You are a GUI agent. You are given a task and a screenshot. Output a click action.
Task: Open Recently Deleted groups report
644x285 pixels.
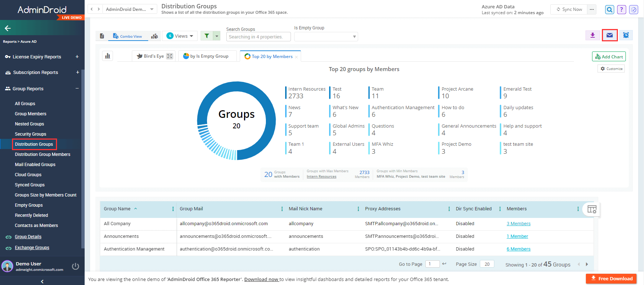pos(31,215)
